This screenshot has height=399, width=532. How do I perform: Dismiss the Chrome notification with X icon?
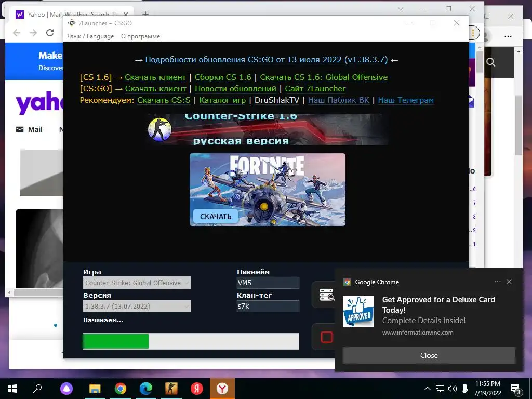509,282
